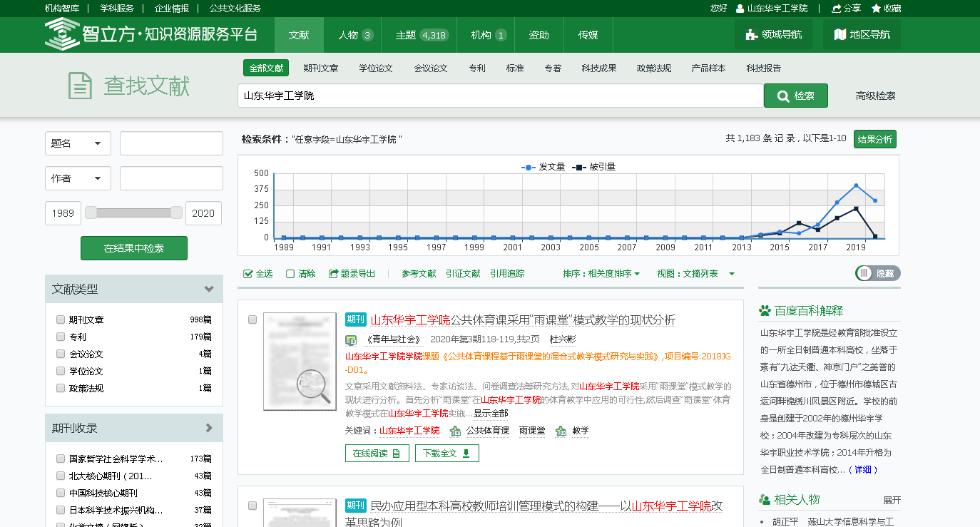Click the 百度百科解释 paw icon
980x527 pixels.
tap(765, 311)
